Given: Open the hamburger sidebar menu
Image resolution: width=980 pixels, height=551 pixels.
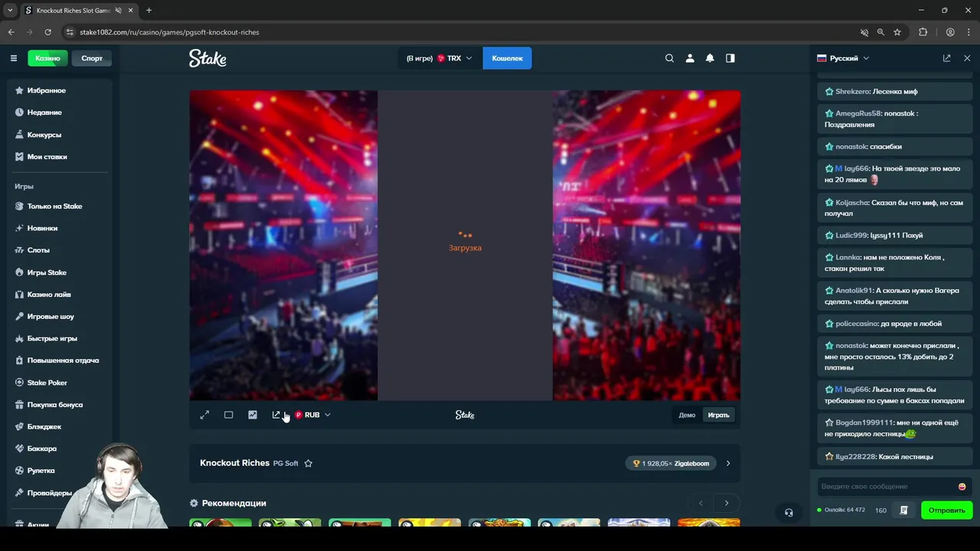Looking at the screenshot, I should coord(13,58).
